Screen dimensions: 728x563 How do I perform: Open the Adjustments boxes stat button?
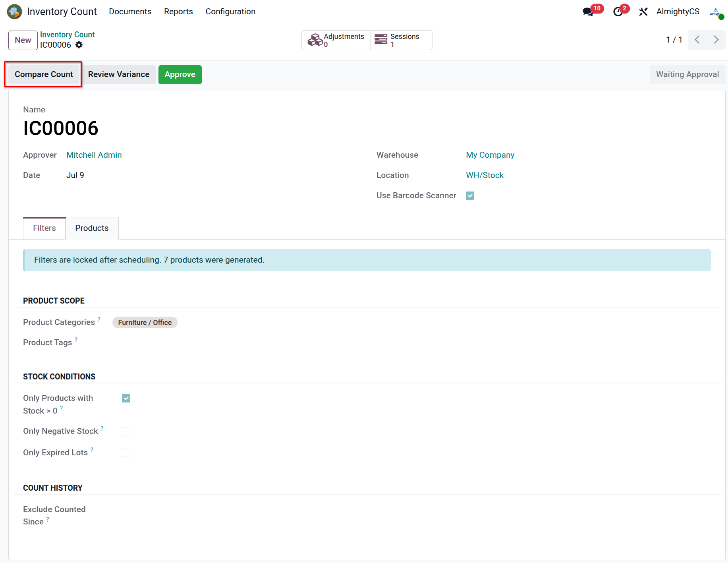click(336, 40)
